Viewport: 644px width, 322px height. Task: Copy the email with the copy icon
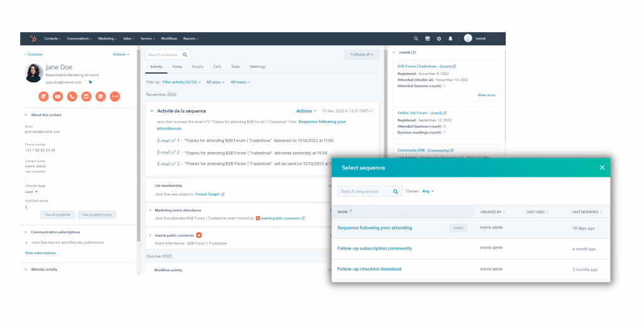coord(90,82)
